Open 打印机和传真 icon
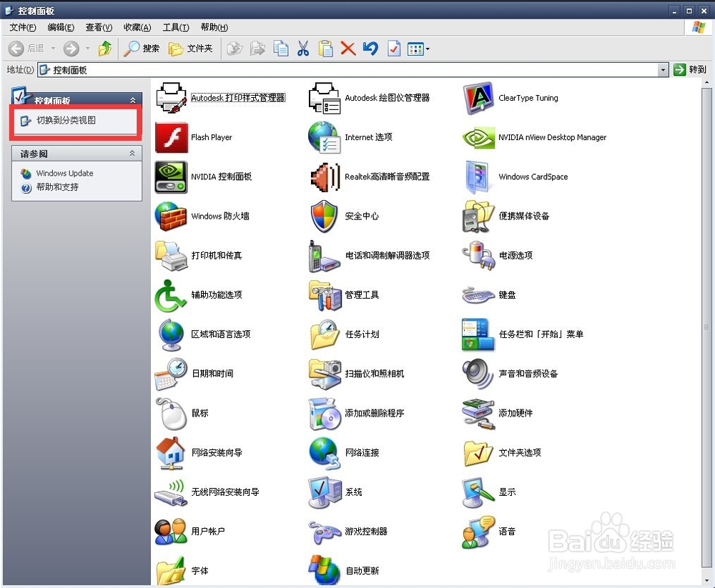715x588 pixels. point(171,255)
